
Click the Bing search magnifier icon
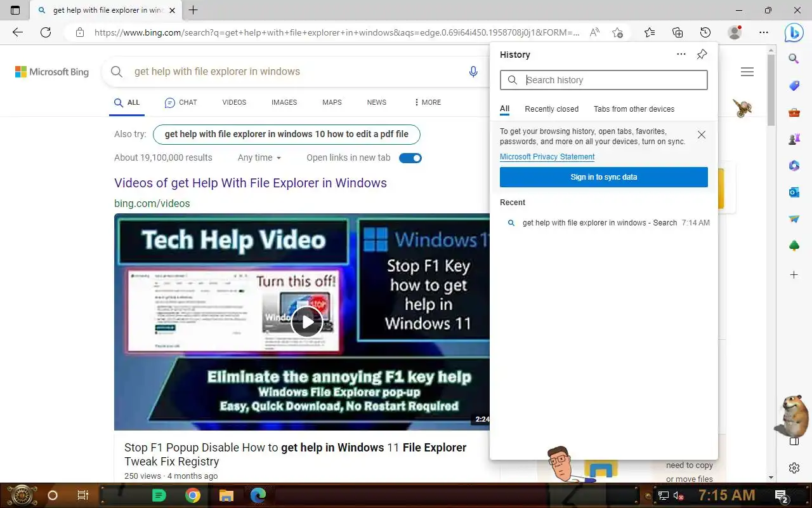click(x=117, y=72)
